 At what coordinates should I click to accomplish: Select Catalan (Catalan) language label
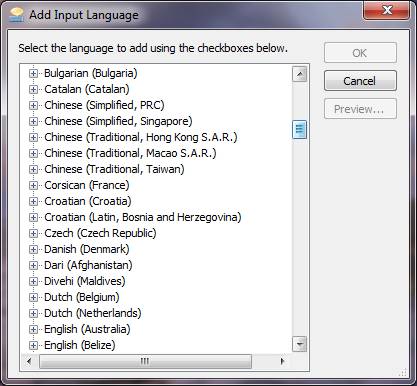coord(87,89)
